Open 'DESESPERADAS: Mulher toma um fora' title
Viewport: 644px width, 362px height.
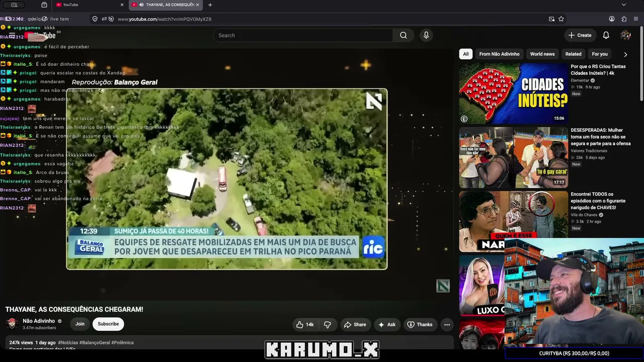(x=600, y=137)
